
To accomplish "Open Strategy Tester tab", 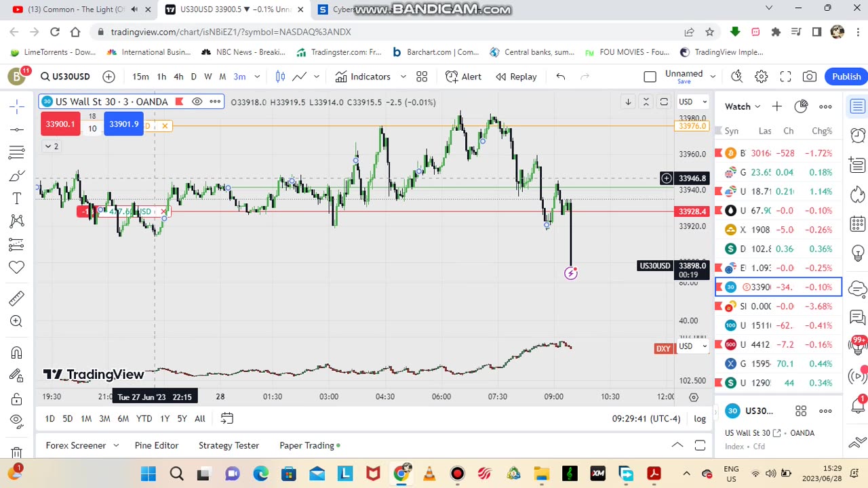I will click(x=229, y=445).
